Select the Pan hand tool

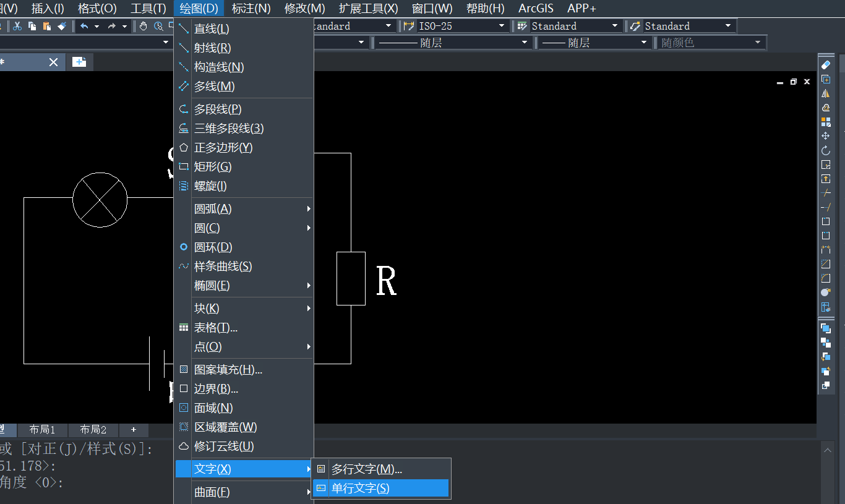coord(144,26)
